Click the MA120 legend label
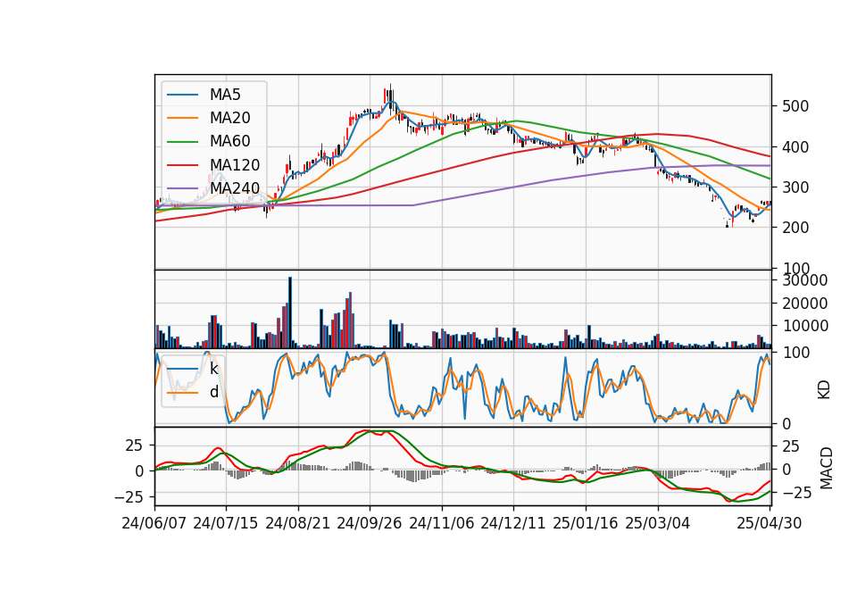 235,164
